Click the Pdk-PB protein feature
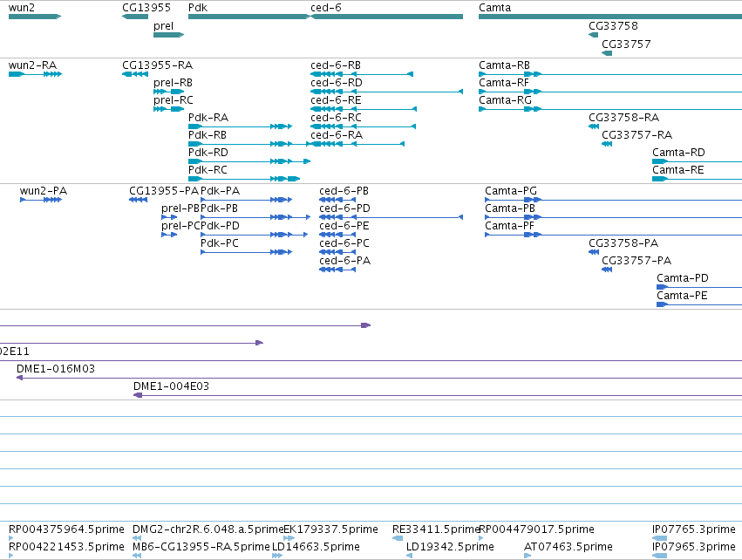The height and width of the screenshot is (560, 742). [255, 217]
